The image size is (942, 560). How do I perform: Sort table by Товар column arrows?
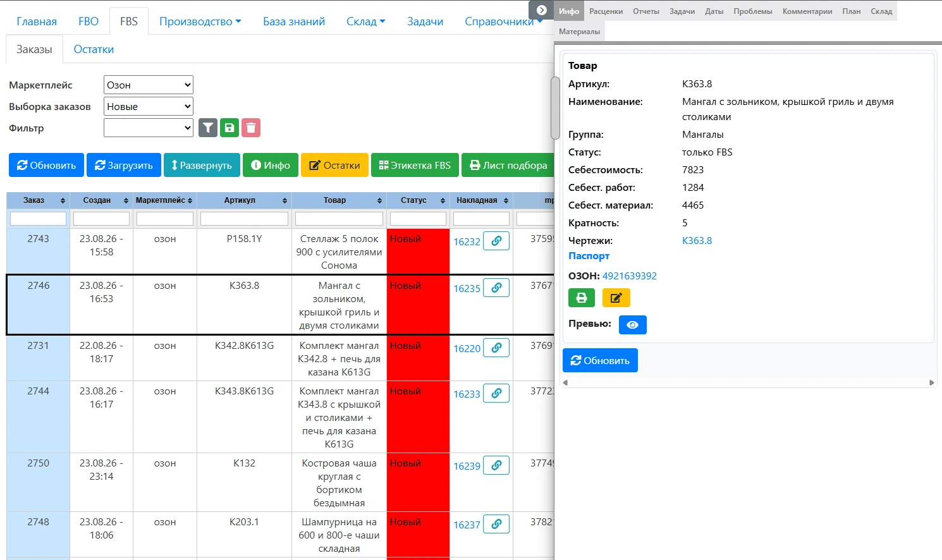pos(379,201)
